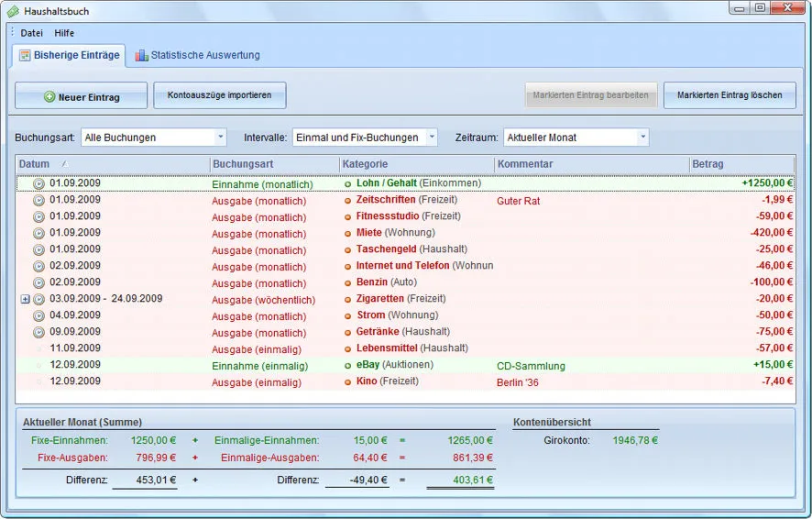Click the green category dot beside eBay
This screenshot has width=812, height=519.
pos(348,365)
